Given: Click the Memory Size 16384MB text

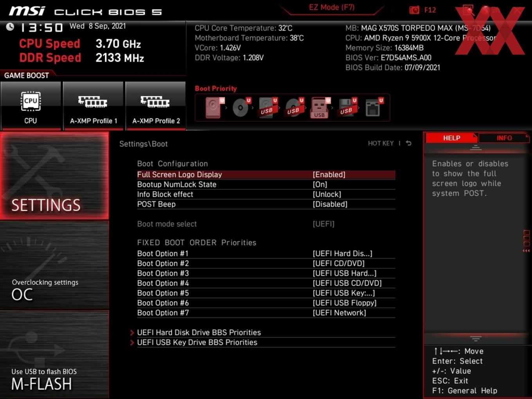Looking at the screenshot, I should tap(385, 48).
